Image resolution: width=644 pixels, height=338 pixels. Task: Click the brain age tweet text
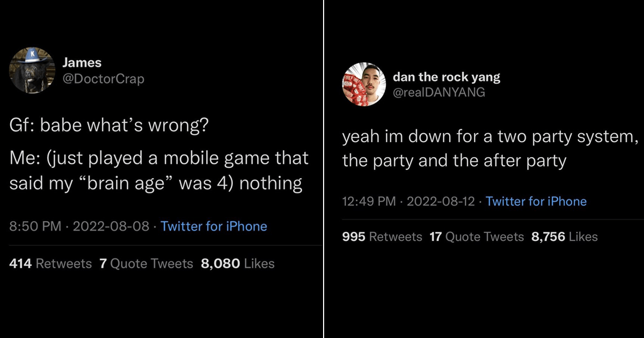159,171
